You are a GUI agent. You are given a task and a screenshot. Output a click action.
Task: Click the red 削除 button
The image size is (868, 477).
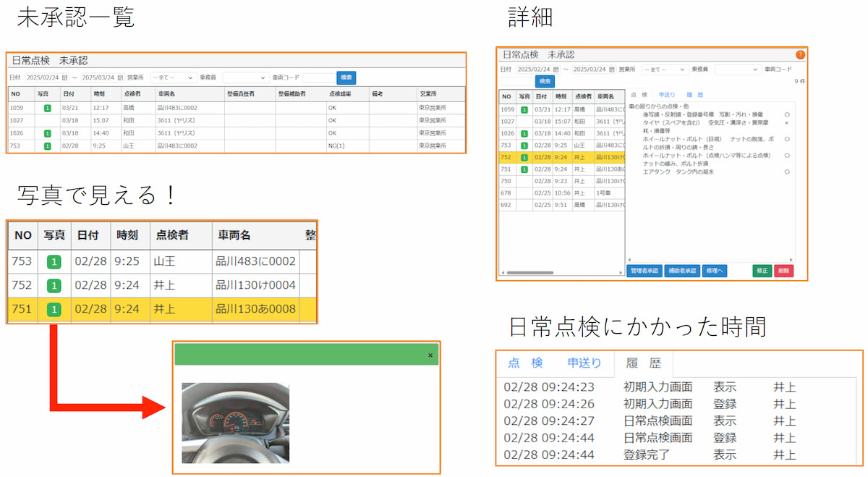tap(783, 271)
